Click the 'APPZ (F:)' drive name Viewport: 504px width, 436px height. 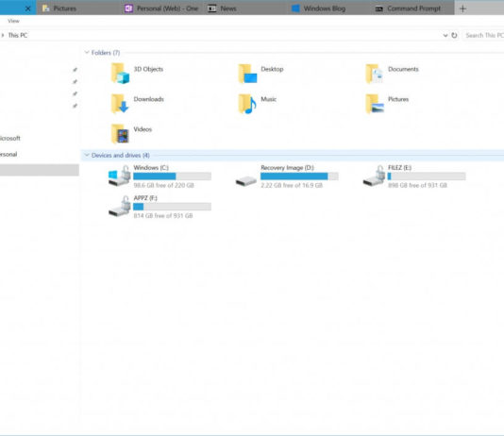(x=145, y=198)
